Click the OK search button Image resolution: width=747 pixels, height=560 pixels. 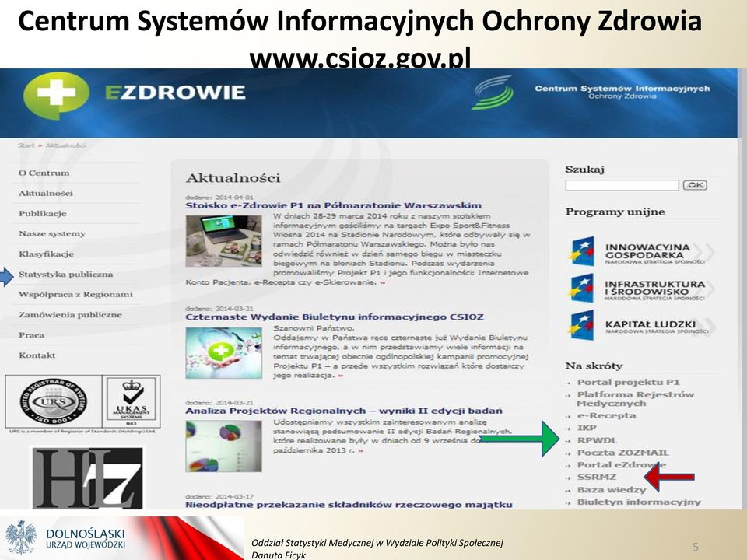(x=695, y=185)
